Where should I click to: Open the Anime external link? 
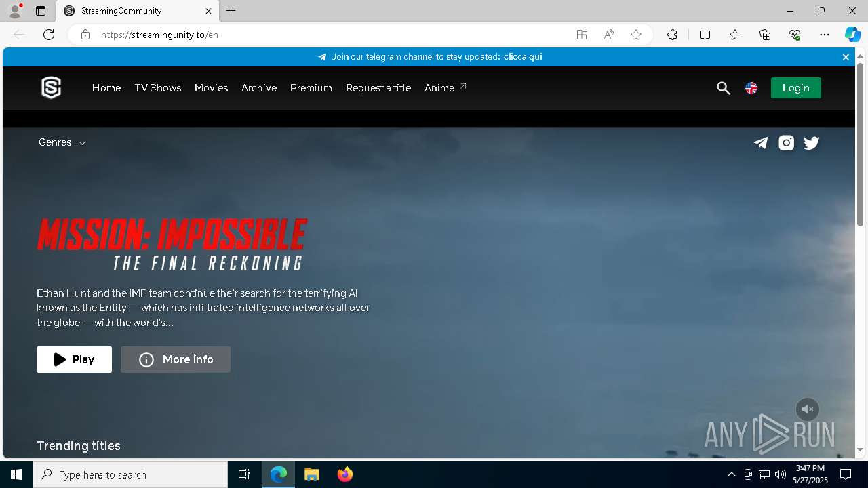tap(446, 88)
